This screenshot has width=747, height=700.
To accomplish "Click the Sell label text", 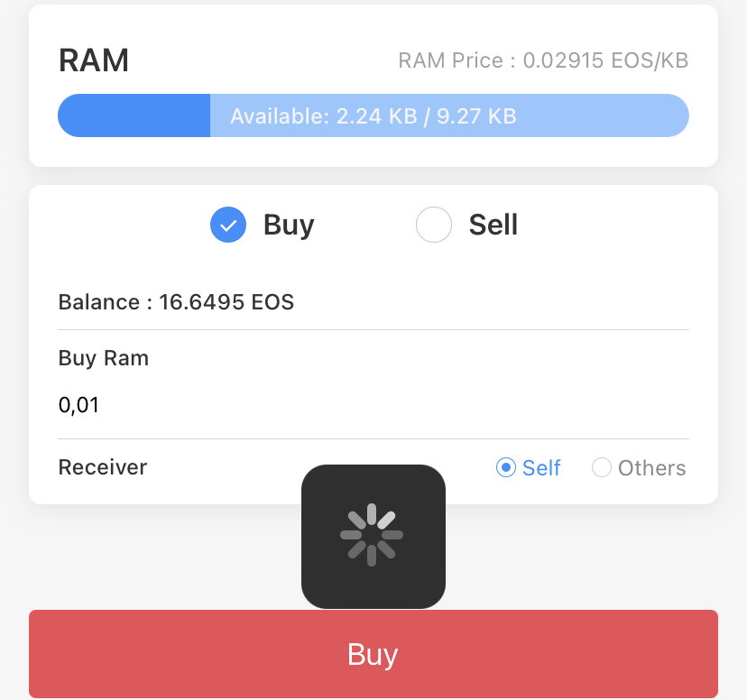I will click(493, 225).
